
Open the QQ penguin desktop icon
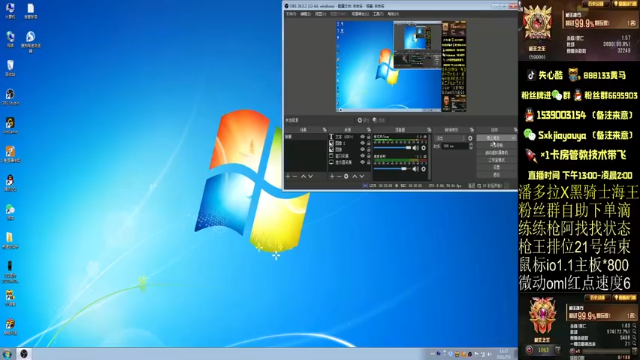click(x=10, y=183)
